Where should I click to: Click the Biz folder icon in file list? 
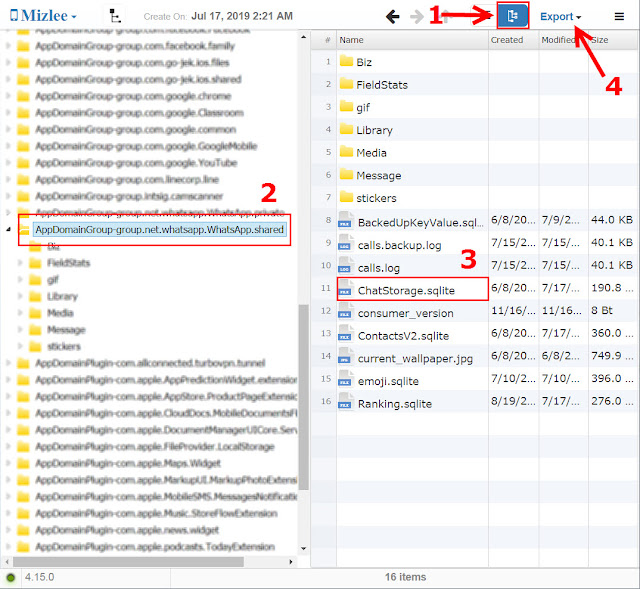click(346, 61)
